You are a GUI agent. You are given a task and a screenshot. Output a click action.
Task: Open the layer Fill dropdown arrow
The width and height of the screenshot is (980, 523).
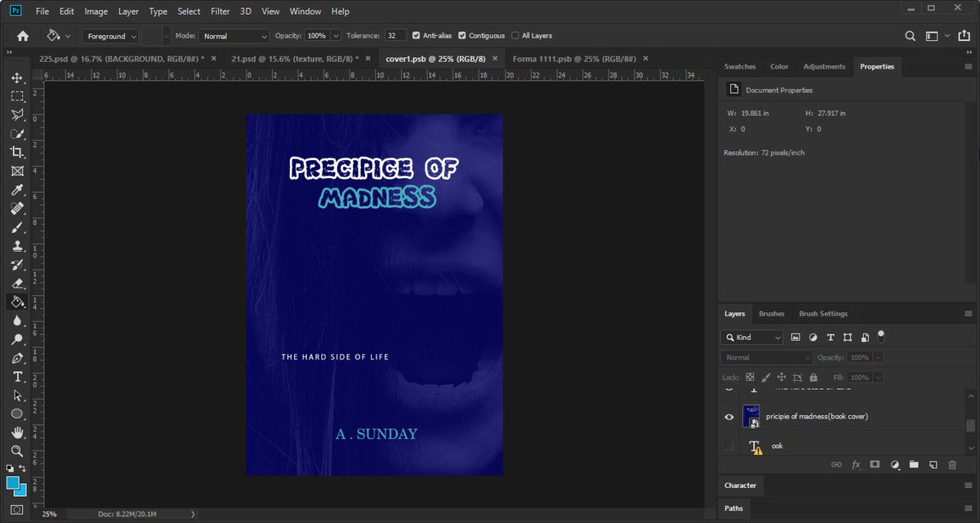878,378
